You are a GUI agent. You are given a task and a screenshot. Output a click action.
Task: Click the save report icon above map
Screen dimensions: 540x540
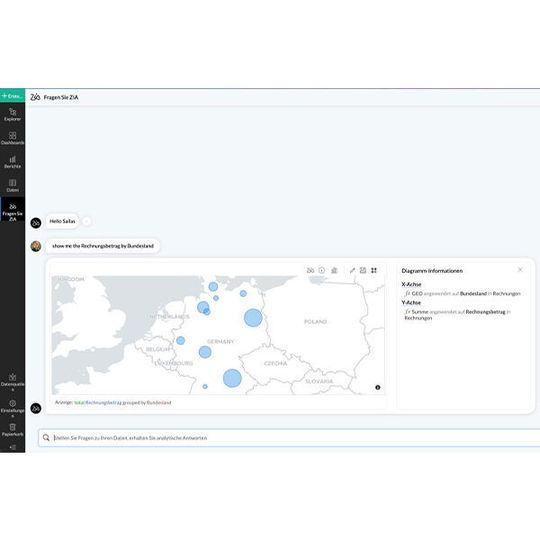(363, 270)
